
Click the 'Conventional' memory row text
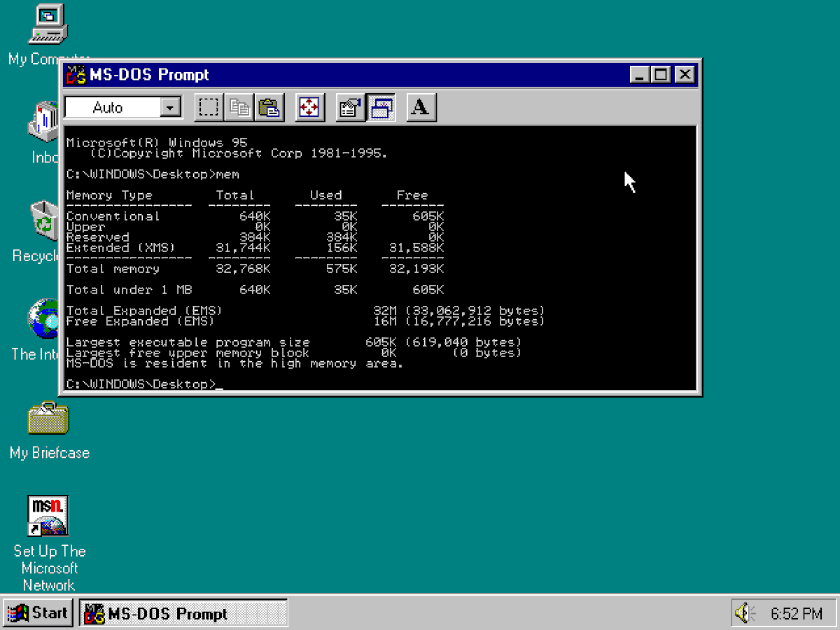pyautogui.click(x=113, y=216)
